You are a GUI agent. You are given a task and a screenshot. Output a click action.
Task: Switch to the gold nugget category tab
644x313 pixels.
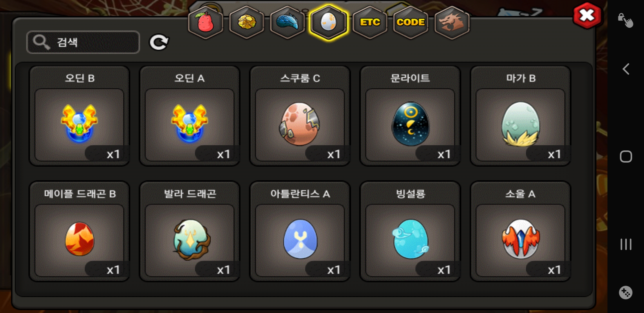point(247,23)
